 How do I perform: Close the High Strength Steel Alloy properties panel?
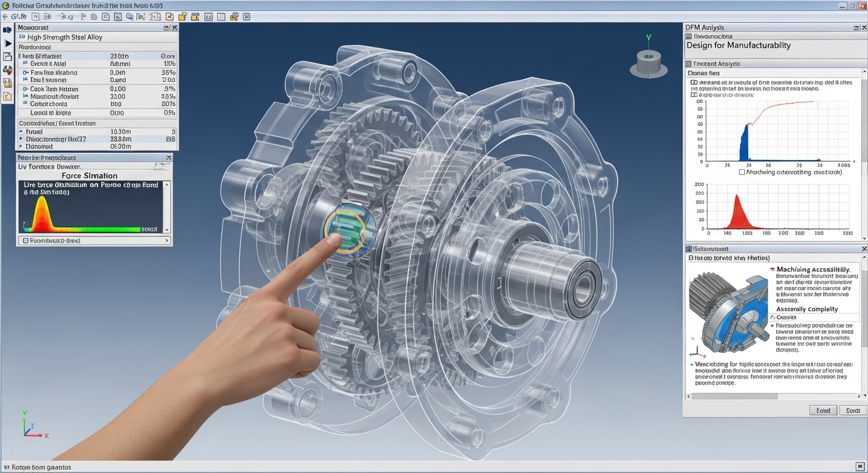[174, 28]
